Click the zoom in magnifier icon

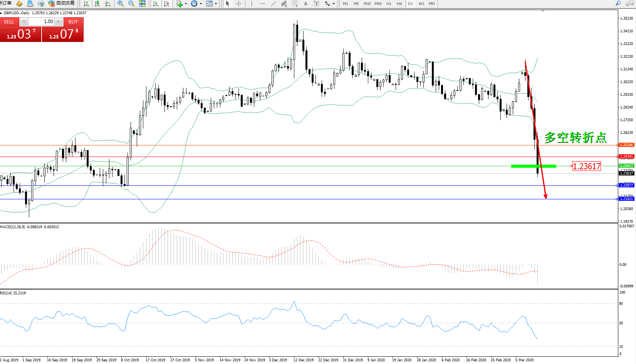tap(121, 3)
